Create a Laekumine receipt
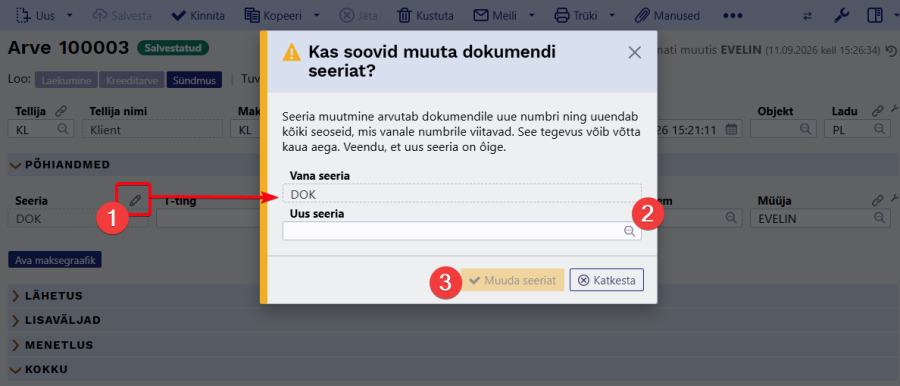The height and width of the screenshot is (386, 900). (65, 80)
